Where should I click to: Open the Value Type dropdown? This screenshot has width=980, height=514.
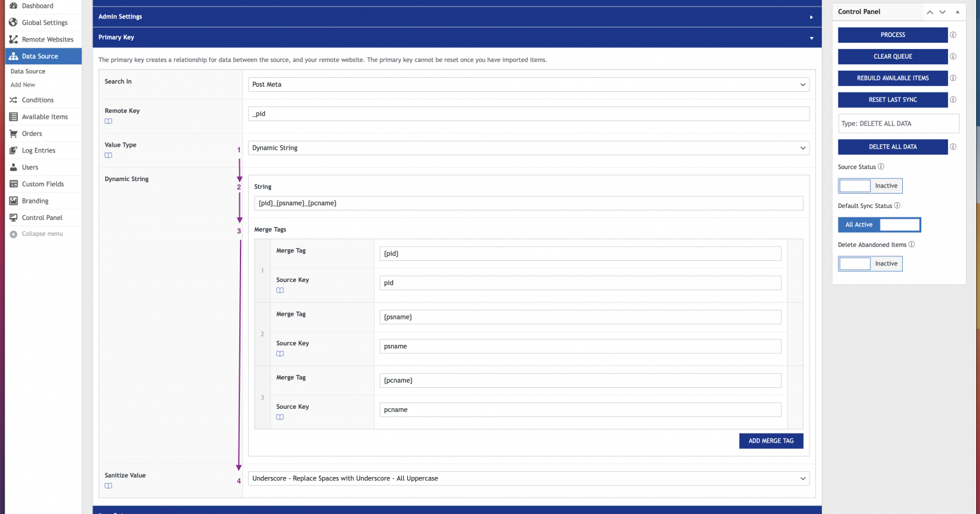[529, 148]
